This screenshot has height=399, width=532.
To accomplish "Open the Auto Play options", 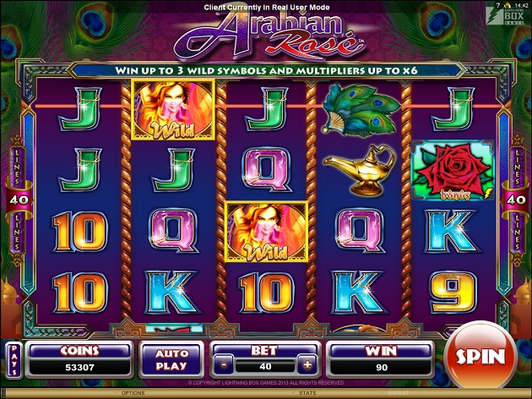I will (171, 360).
